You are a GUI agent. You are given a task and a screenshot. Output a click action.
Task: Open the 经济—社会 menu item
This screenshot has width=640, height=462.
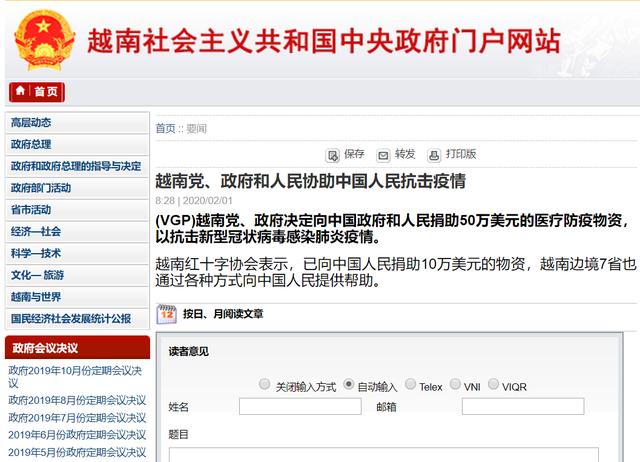click(77, 231)
